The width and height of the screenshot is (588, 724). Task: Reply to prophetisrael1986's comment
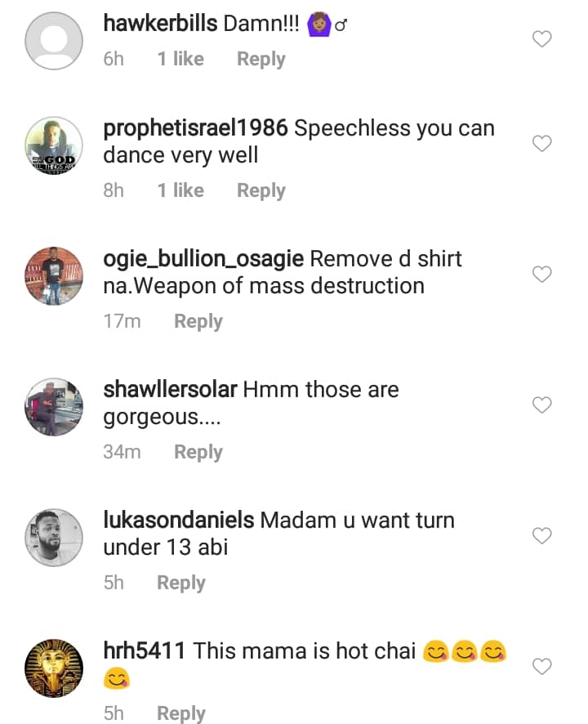pos(261,190)
